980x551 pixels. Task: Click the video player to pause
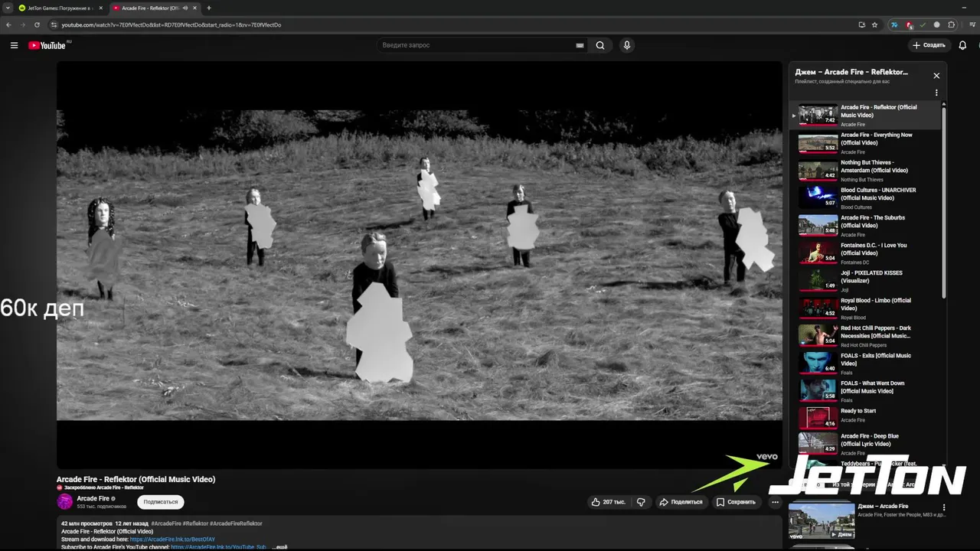pyautogui.click(x=420, y=264)
